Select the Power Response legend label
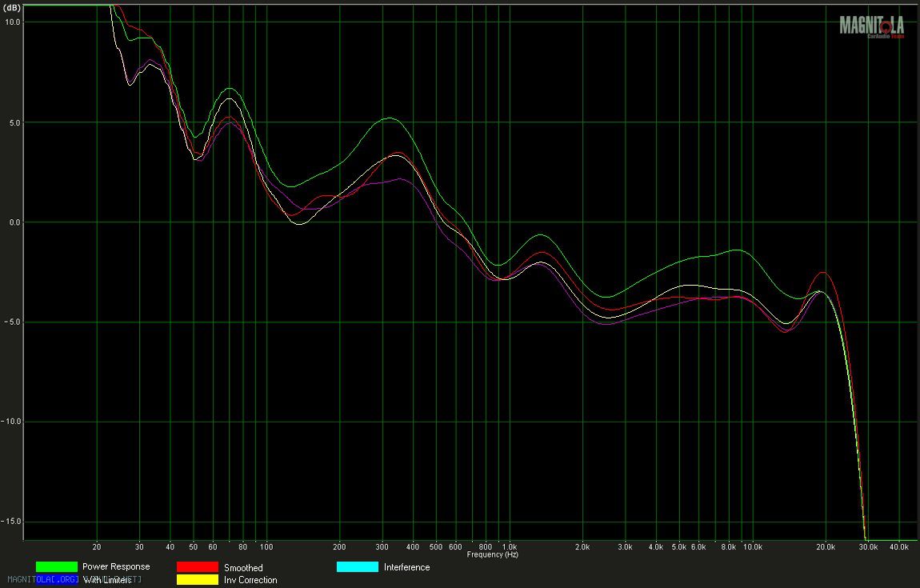The height and width of the screenshot is (588, 920). point(116,566)
